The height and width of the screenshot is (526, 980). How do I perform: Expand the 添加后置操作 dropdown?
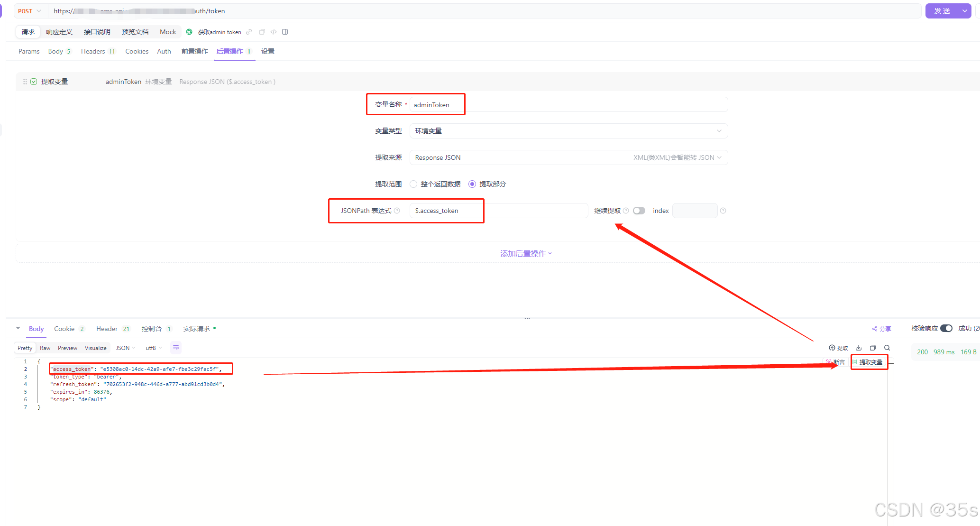tap(526, 254)
